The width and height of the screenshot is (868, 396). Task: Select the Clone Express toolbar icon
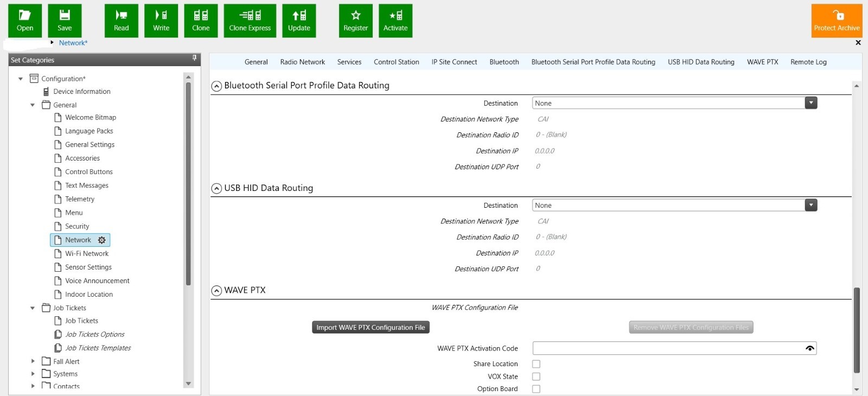click(250, 21)
